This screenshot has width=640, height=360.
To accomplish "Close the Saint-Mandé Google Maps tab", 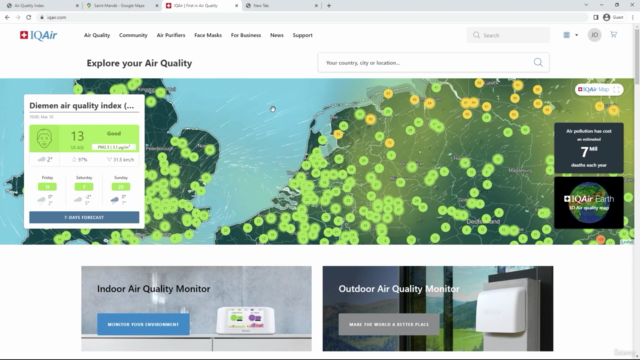I will [x=157, y=6].
